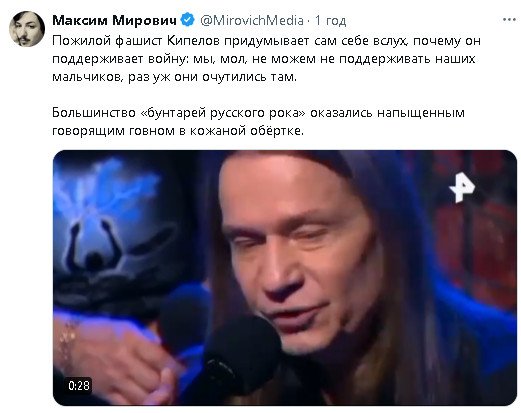Click the paragraph starting with 'Большинство'

click(x=258, y=122)
